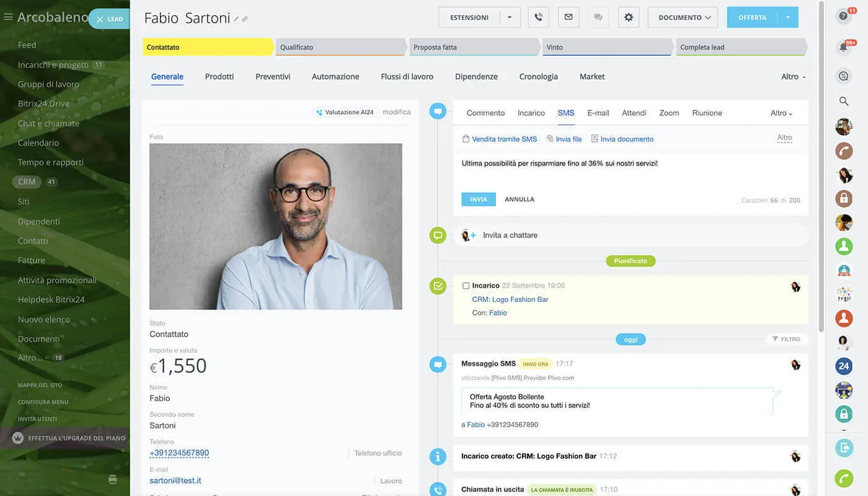Viewport: 868px width, 496px height.
Task: Switch to the Preventivi tab
Action: [x=273, y=77]
